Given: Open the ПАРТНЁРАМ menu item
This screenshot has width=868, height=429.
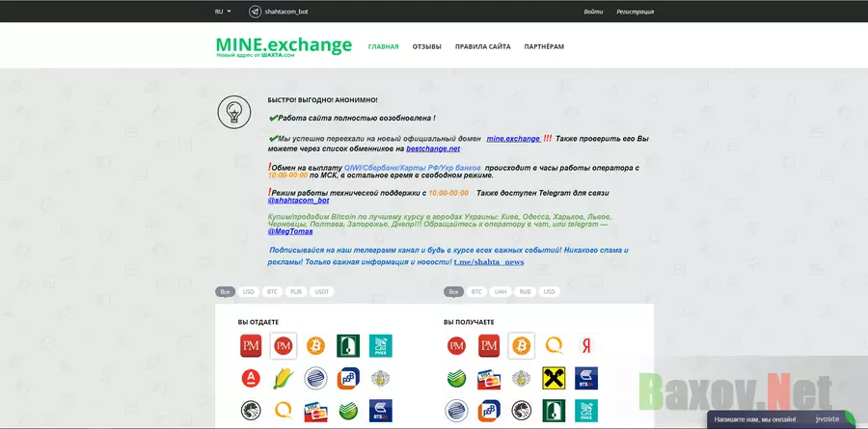Looking at the screenshot, I should [544, 46].
